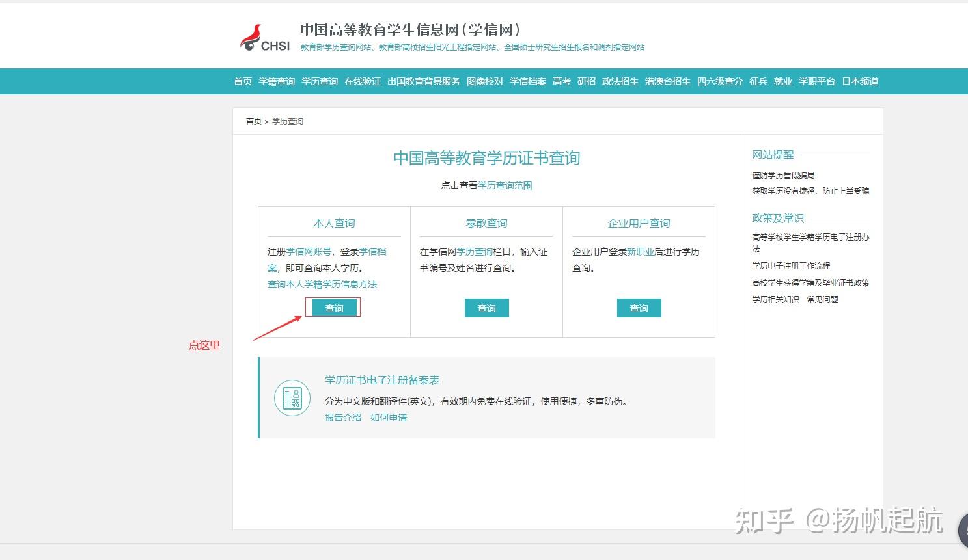Open the 学历查询范围 link
This screenshot has width=968, height=560.
click(505, 185)
